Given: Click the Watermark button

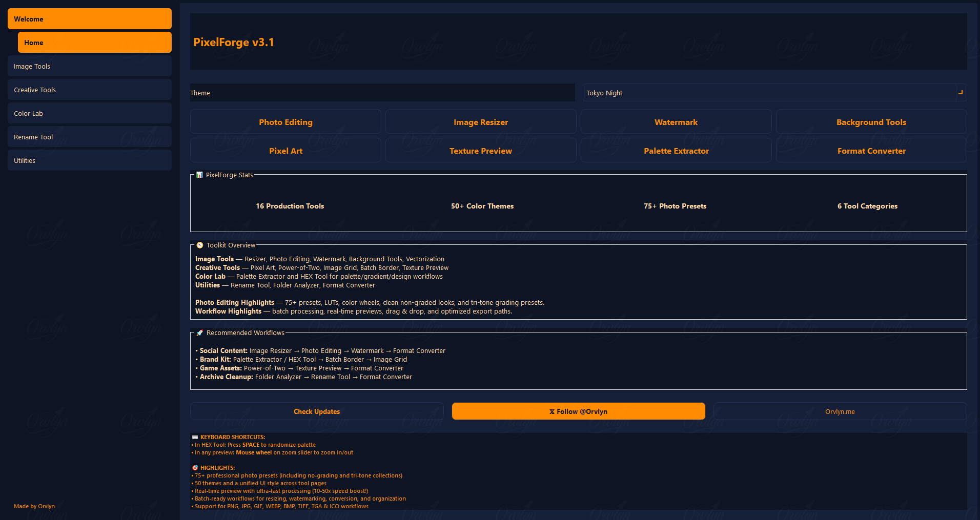Looking at the screenshot, I should (x=676, y=122).
